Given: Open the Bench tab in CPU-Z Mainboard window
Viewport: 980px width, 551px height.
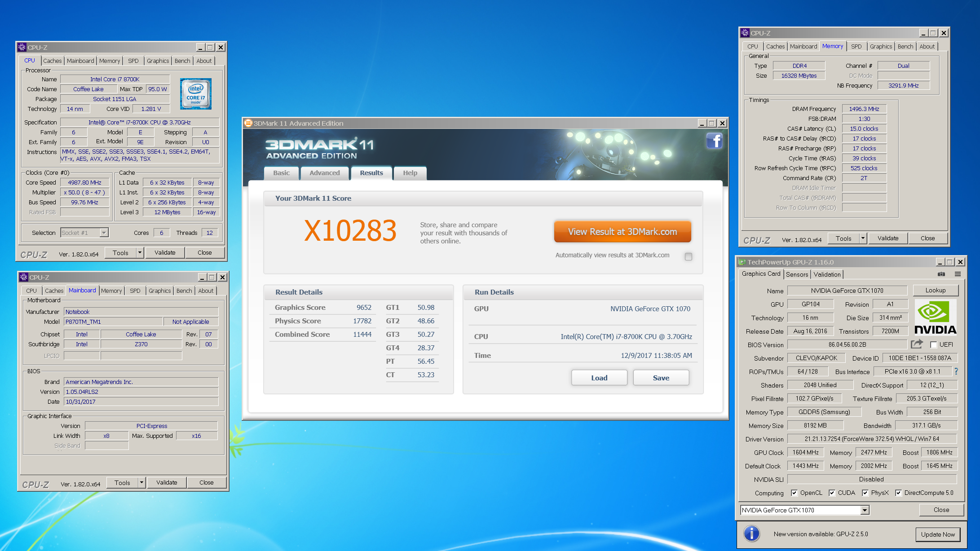Looking at the screenshot, I should pyautogui.click(x=184, y=291).
